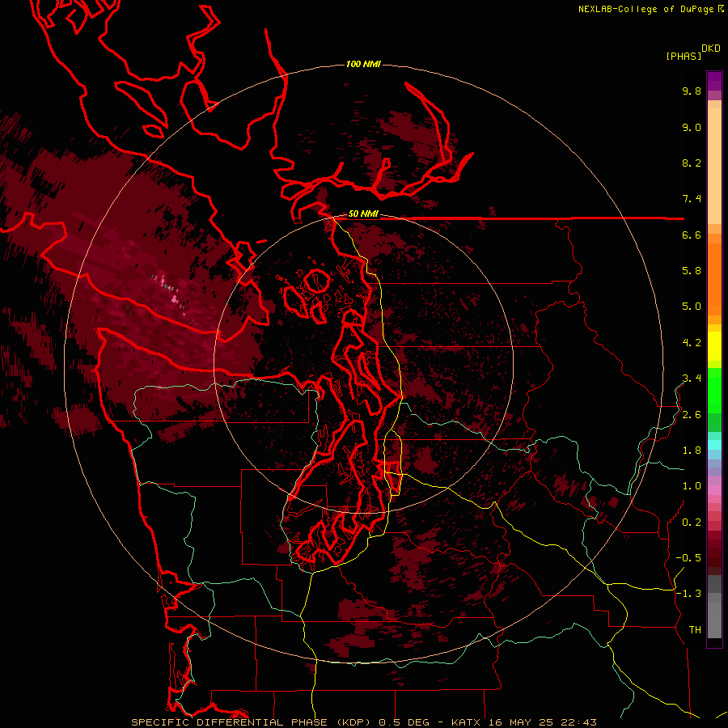Click the 4.2 scale value

tap(692, 343)
